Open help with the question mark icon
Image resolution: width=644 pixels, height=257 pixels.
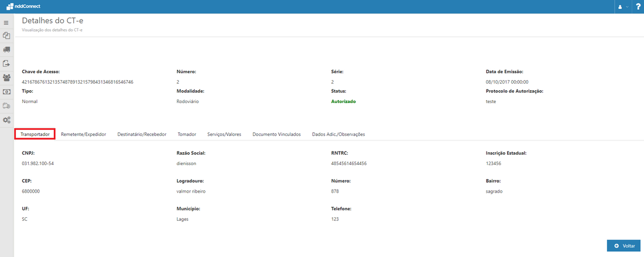coord(638,6)
